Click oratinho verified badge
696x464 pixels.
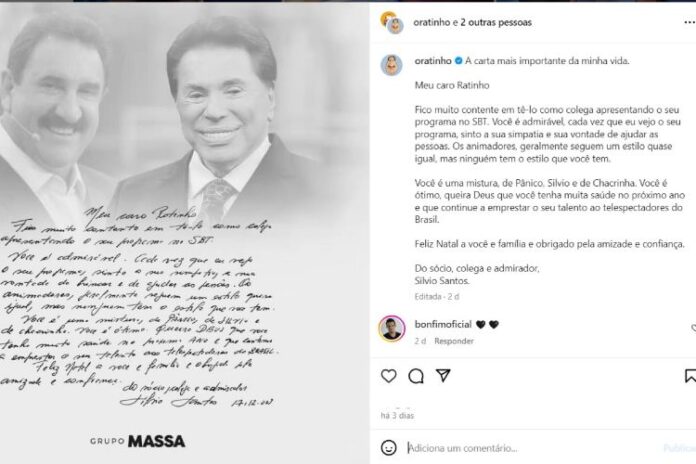pos(459,61)
